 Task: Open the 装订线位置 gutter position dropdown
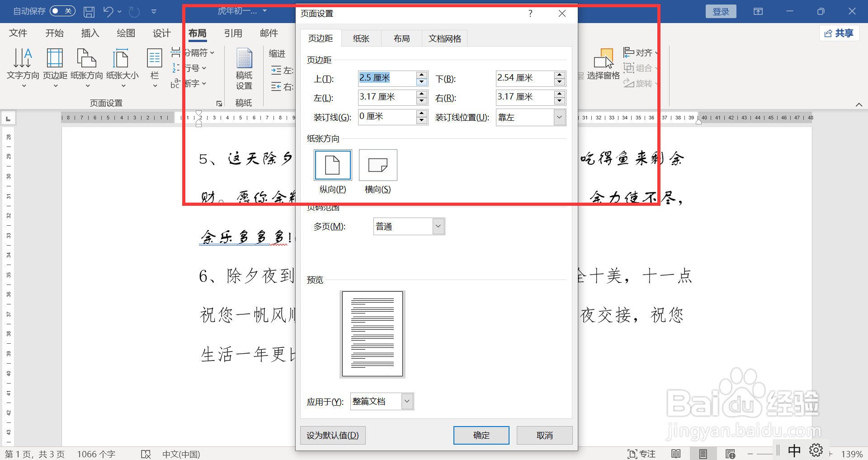(559, 117)
